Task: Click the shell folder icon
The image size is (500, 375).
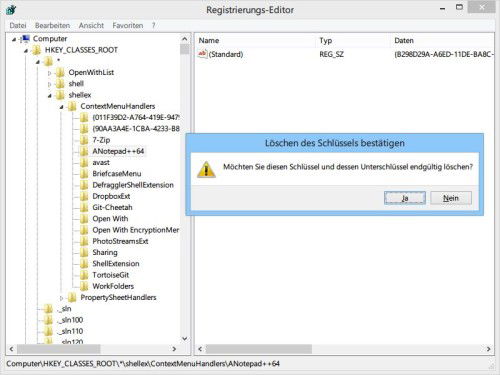Action: click(60, 84)
